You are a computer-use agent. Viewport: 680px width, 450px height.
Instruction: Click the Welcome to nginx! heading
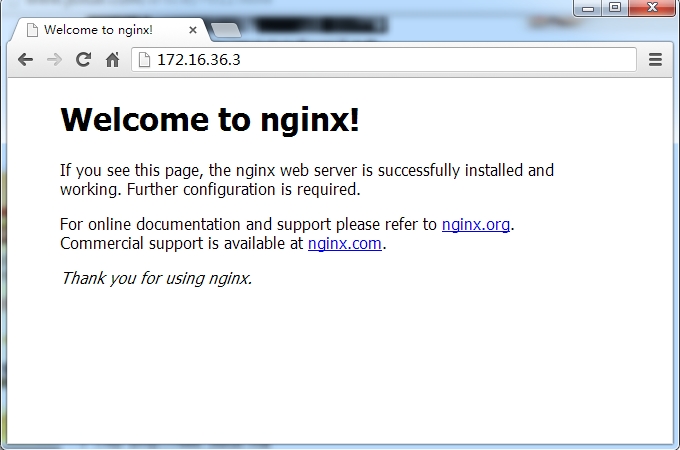click(x=210, y=119)
